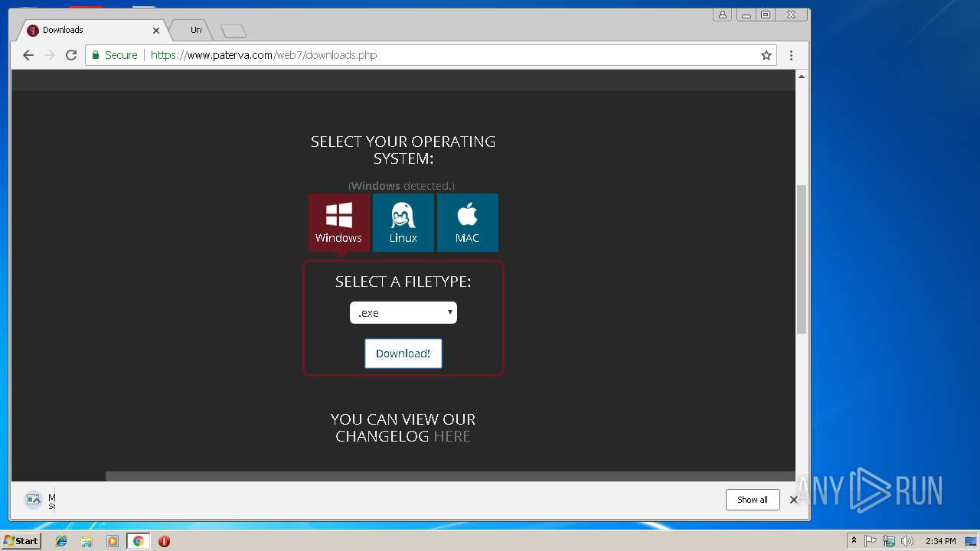
Task: Open the volume speaker tray icon
Action: [x=907, y=541]
